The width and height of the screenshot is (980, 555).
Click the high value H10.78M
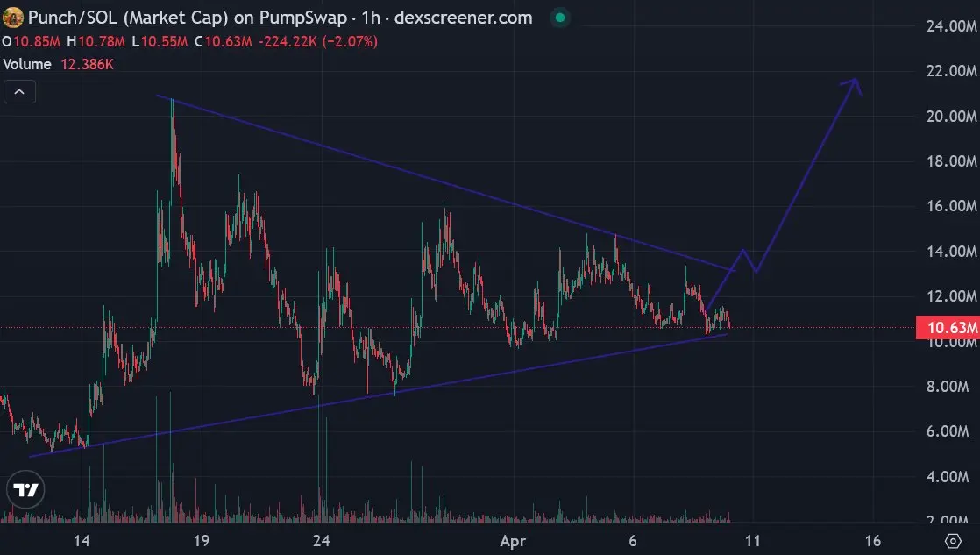click(96, 42)
